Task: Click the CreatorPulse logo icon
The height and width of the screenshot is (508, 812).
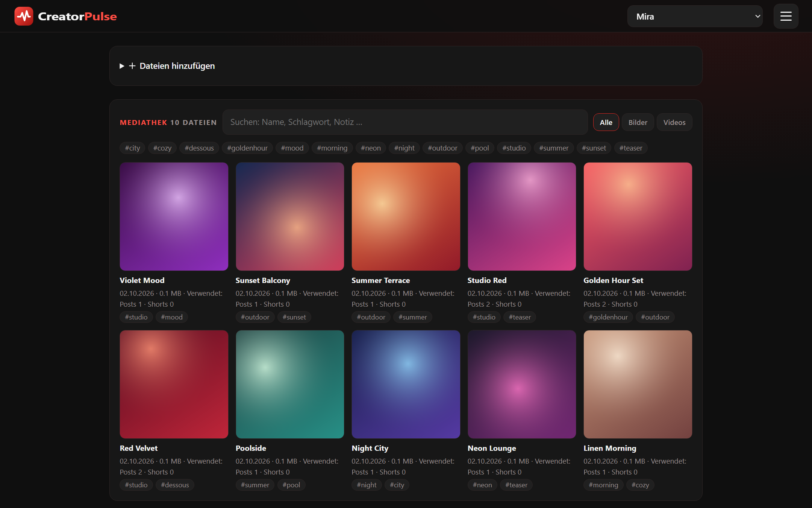Action: tap(24, 16)
